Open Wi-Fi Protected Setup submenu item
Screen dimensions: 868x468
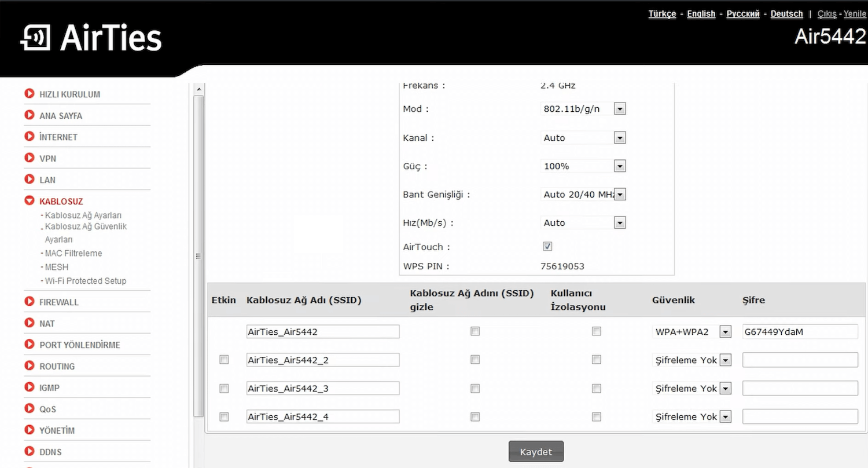click(86, 281)
